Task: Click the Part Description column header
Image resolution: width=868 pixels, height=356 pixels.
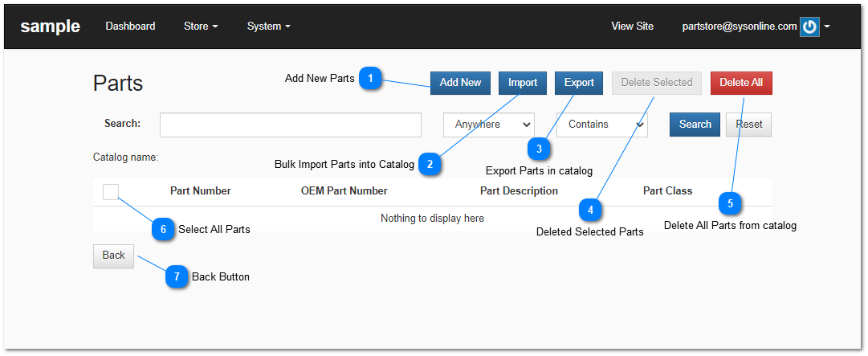Action: point(519,191)
